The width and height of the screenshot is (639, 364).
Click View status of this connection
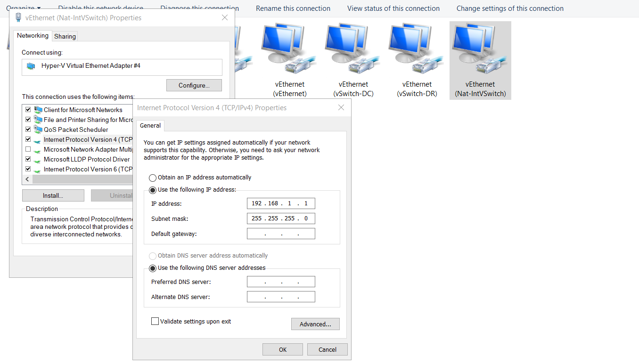click(x=393, y=8)
